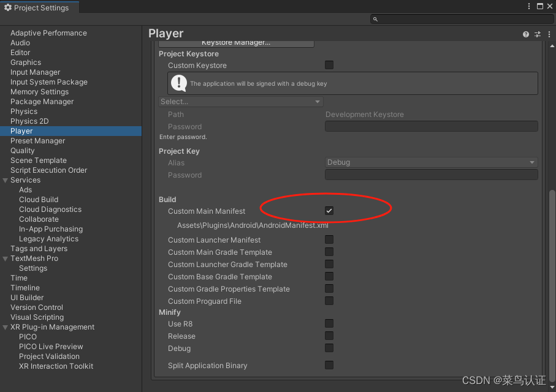Open the PICO settings page
Screen dimensions: 556x392
click(27, 336)
